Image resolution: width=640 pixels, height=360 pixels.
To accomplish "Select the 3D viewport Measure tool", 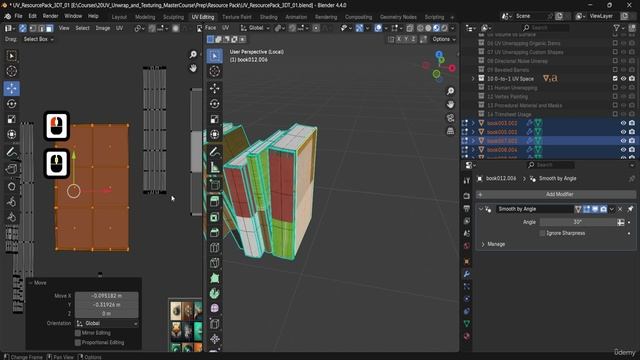I will pyautogui.click(x=215, y=167).
